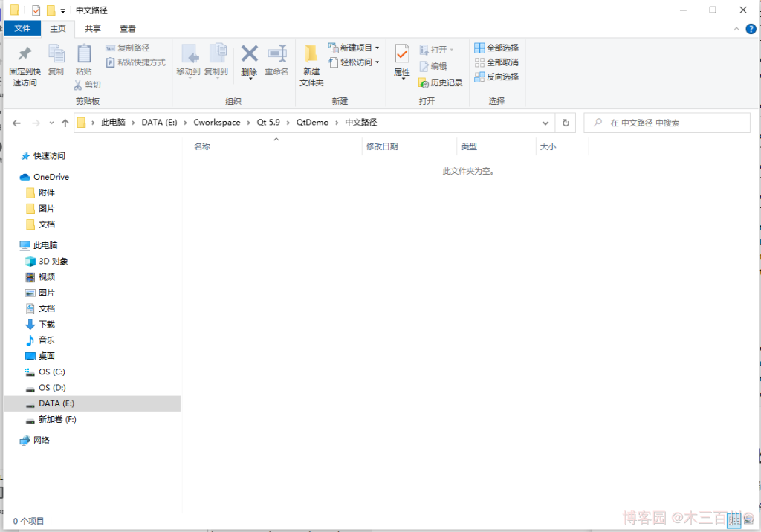Screen dimensions: 761x532
Task: Switch to the 查看 ribbon tab
Action: coord(127,28)
